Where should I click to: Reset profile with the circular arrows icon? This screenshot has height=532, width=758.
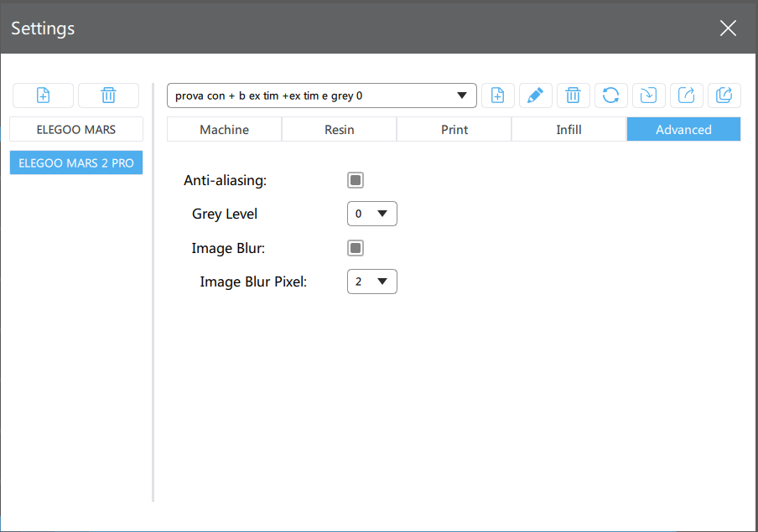611,96
